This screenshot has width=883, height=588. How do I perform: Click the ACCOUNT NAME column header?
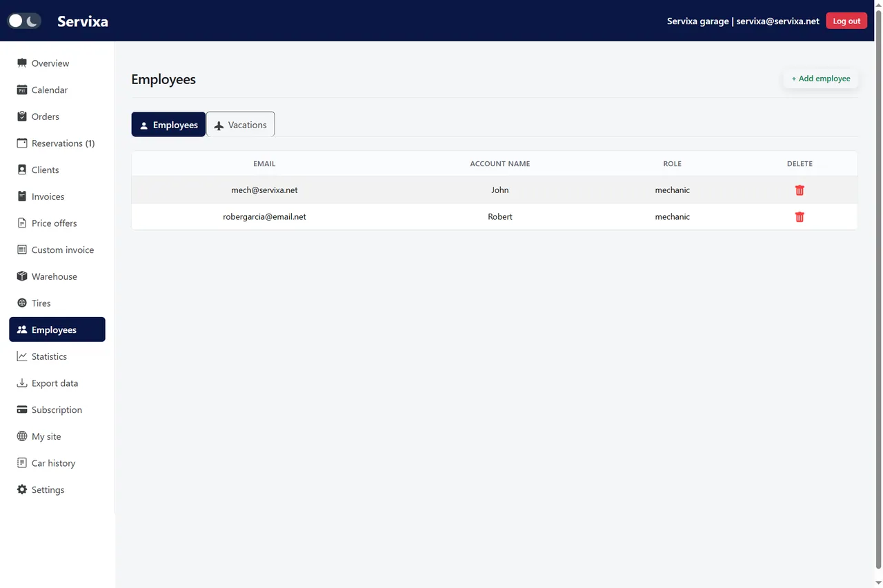pyautogui.click(x=500, y=164)
